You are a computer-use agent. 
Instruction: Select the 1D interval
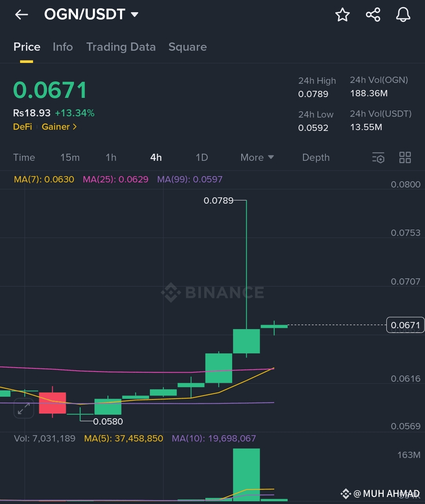202,158
